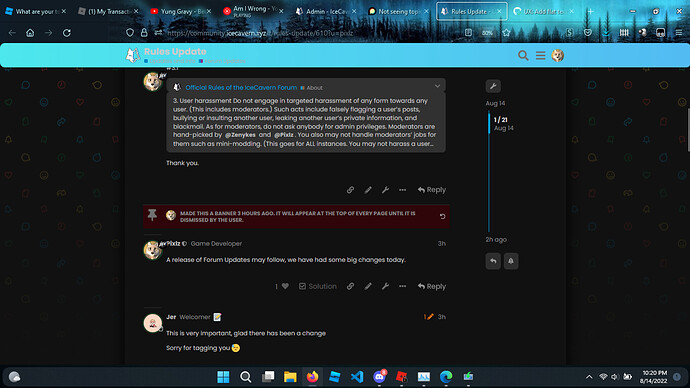Click the address bar URL
The height and width of the screenshot is (388, 690).
click(x=260, y=33)
